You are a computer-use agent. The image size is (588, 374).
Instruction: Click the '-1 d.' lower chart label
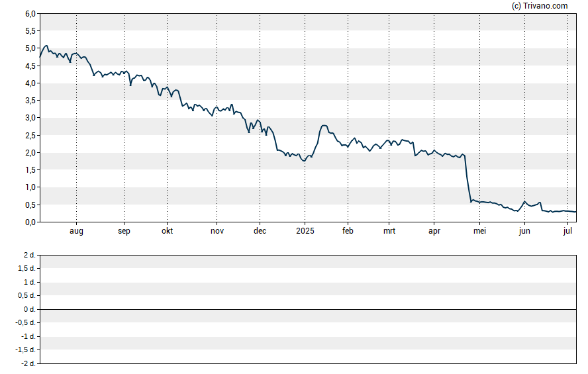coord(28,336)
